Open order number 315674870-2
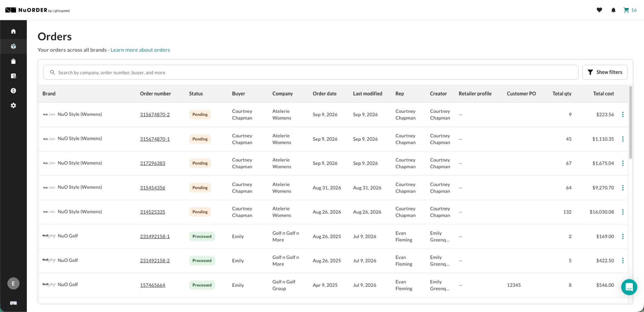Screen dimensions: 644x312 [155, 115]
